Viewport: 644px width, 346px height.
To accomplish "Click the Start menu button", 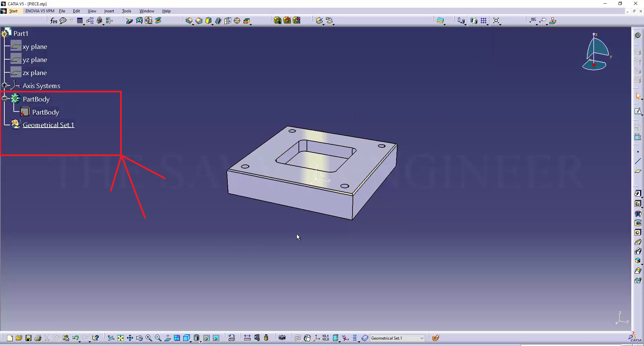I will pyautogui.click(x=13, y=11).
